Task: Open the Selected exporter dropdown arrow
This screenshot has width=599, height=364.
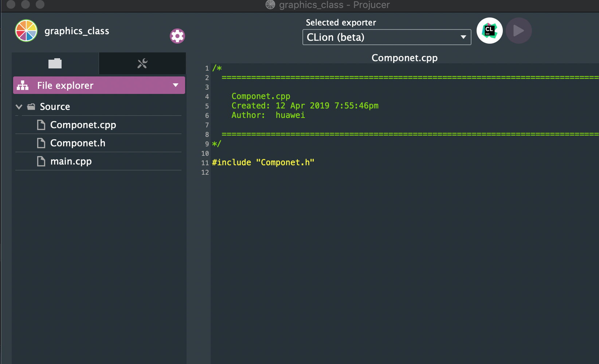Action: click(x=463, y=37)
